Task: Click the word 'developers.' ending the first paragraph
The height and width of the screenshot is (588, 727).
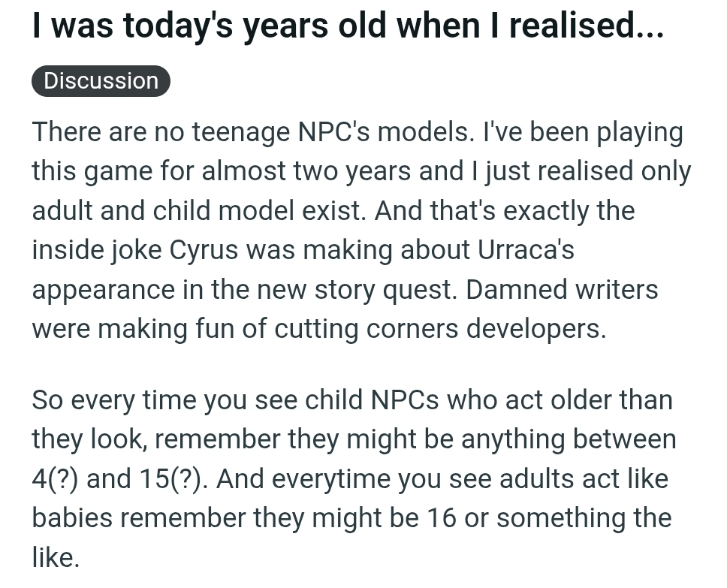Action: pyautogui.click(x=536, y=329)
